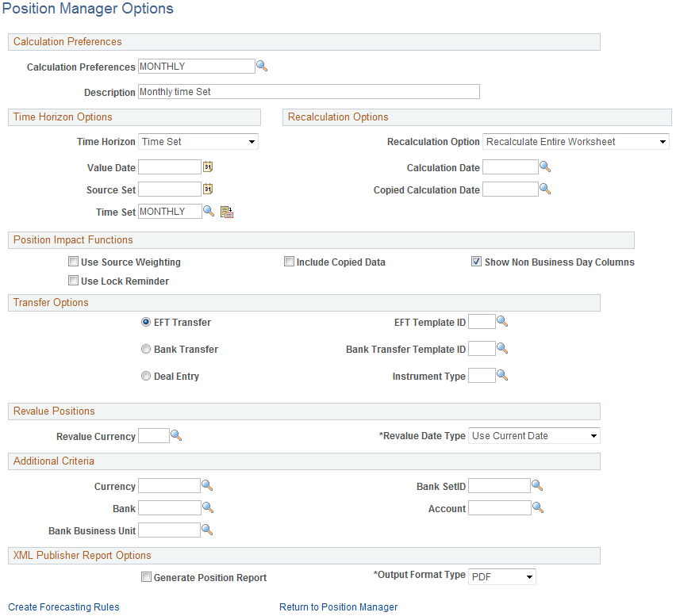This screenshot has height=616, width=676.
Task: Enable the Generate Position Report checkbox
Action: pyautogui.click(x=146, y=576)
